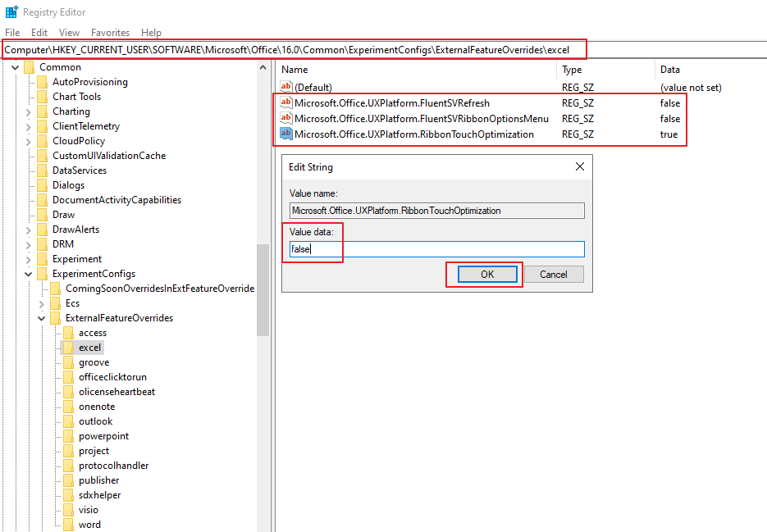This screenshot has height=532, width=767.
Task: Expand the DrawAlerts key
Action: point(29,230)
